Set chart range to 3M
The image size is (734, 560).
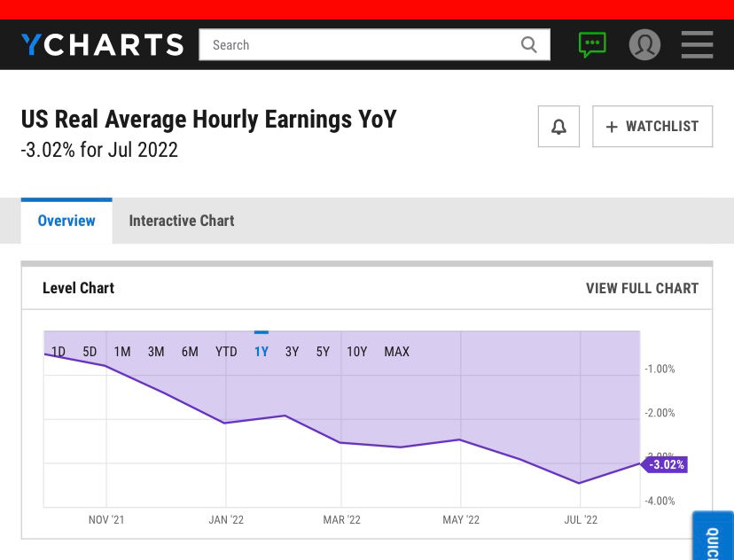coord(156,352)
